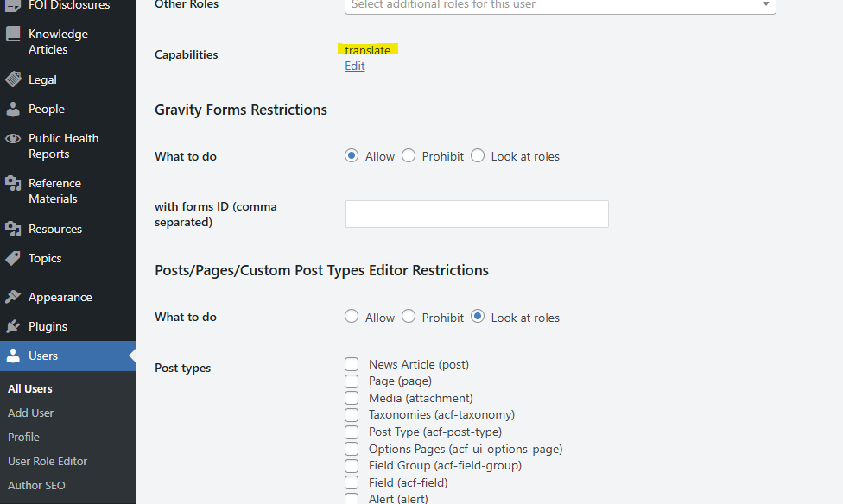
Task: Click the forms ID input field
Action: pos(477,214)
